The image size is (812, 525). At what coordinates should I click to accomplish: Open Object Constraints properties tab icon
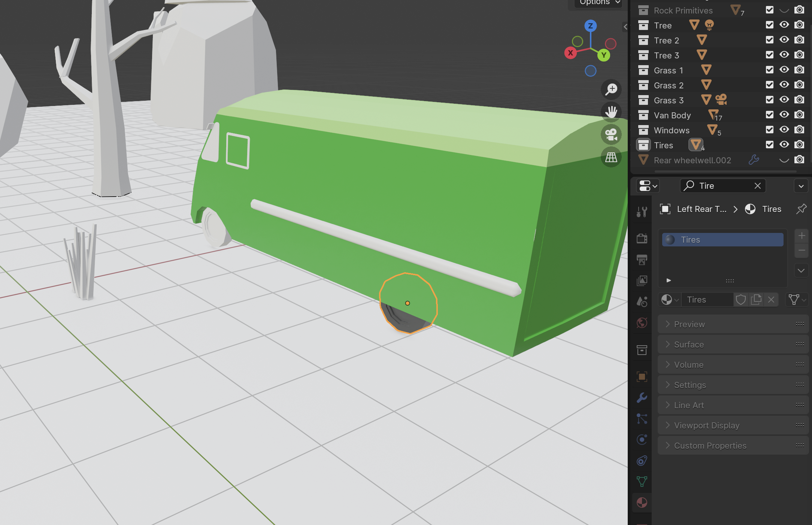[x=642, y=461]
